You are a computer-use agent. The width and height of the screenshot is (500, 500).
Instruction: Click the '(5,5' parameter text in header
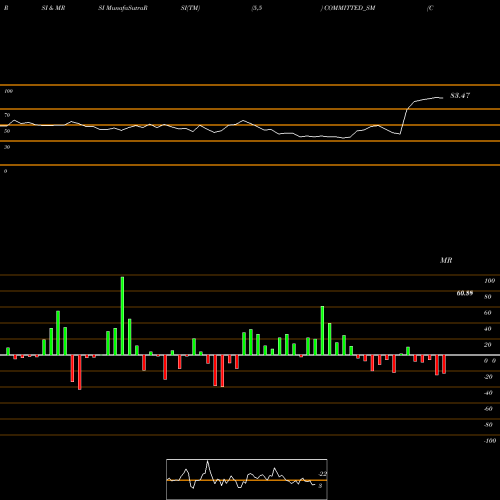click(x=257, y=8)
